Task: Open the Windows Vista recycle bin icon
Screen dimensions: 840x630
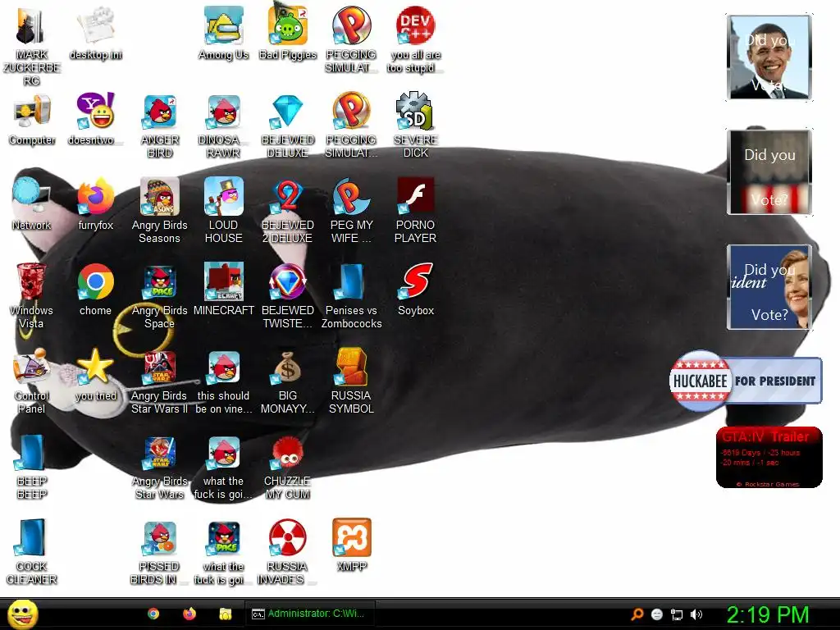Action: 32,281
